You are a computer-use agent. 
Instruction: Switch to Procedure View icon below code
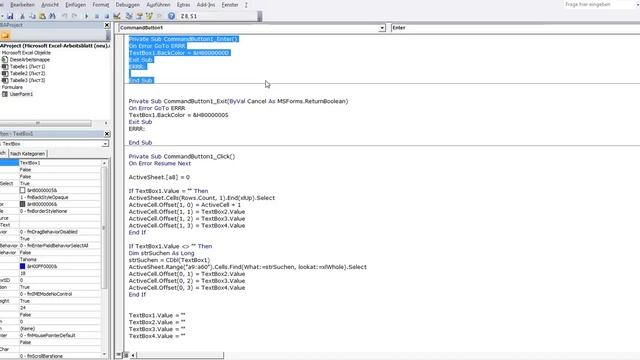(x=118, y=355)
